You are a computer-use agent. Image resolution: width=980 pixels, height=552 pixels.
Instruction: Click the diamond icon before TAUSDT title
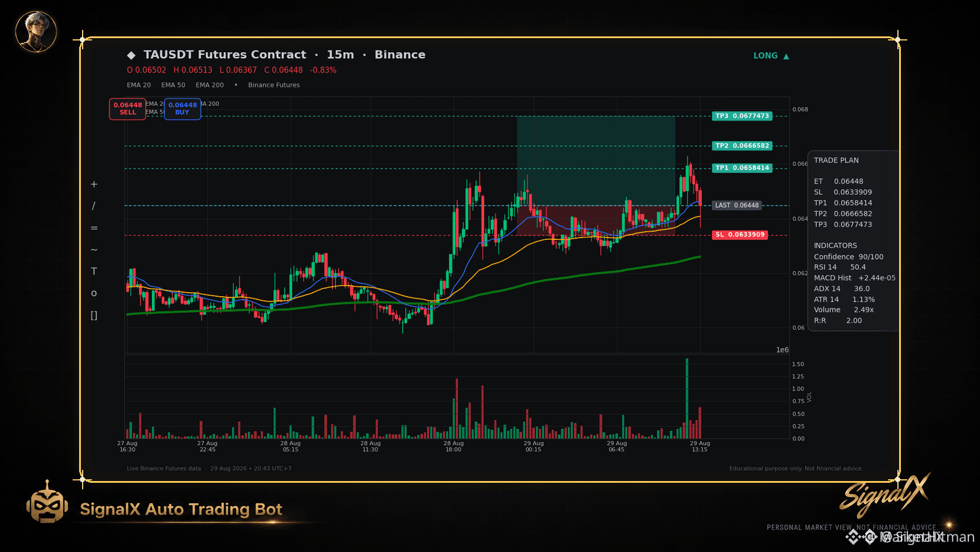tap(131, 55)
